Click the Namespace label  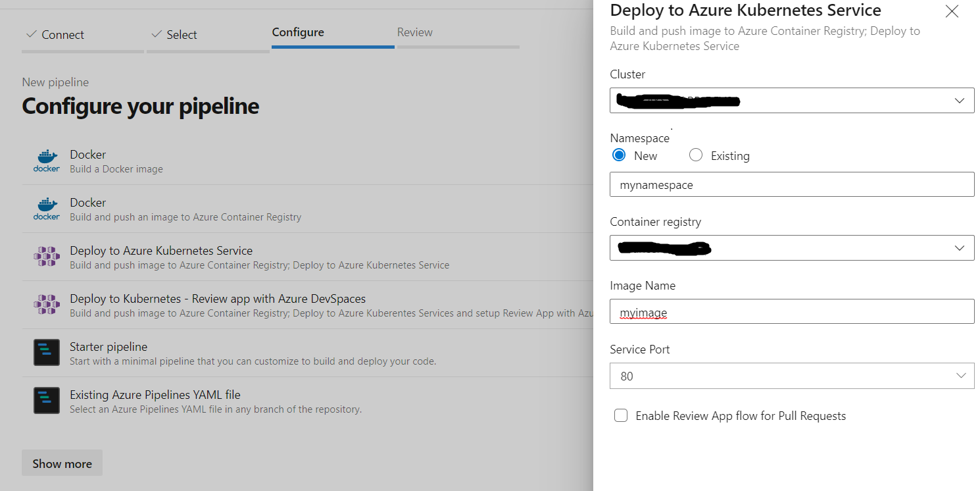(x=640, y=138)
